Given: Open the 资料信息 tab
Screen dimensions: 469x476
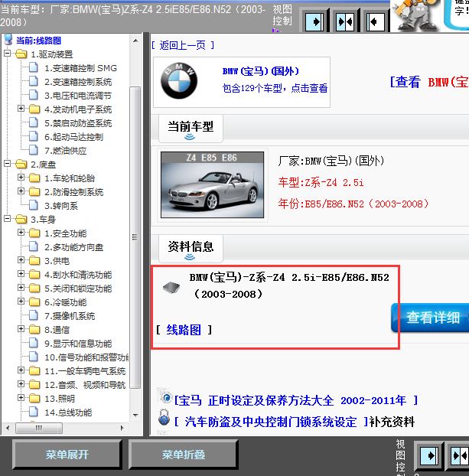Looking at the screenshot, I should [191, 249].
